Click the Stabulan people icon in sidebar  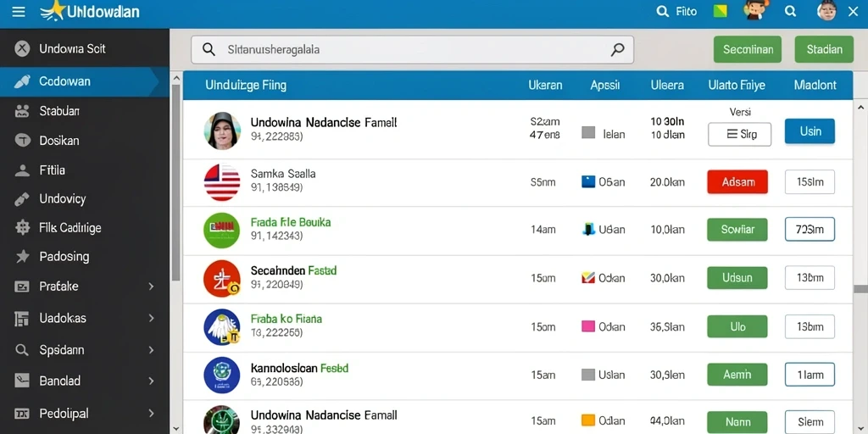point(22,111)
